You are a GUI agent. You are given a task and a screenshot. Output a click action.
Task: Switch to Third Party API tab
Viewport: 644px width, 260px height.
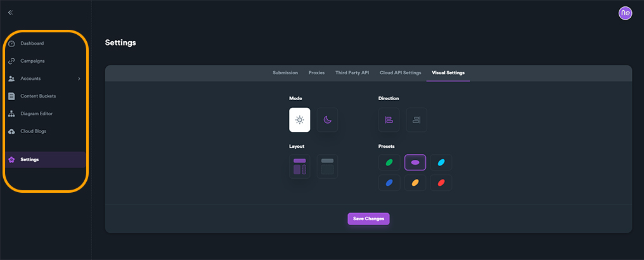[x=352, y=73]
